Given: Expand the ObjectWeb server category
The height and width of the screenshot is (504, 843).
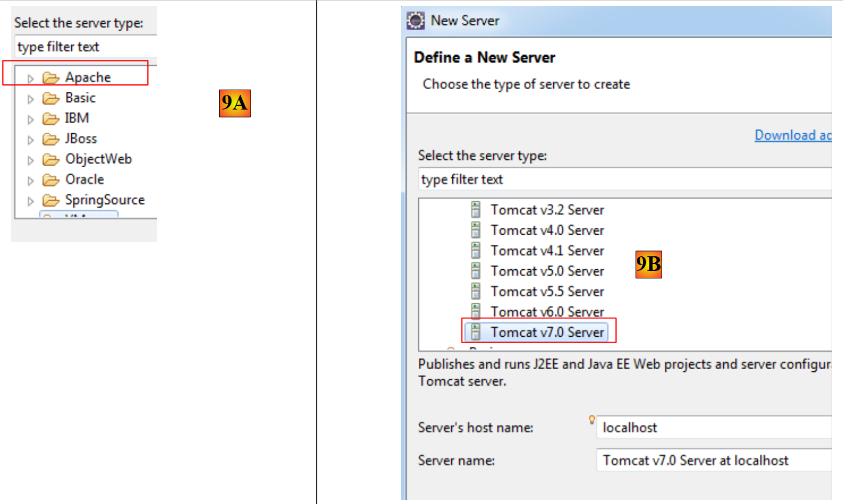Looking at the screenshot, I should click(31, 160).
